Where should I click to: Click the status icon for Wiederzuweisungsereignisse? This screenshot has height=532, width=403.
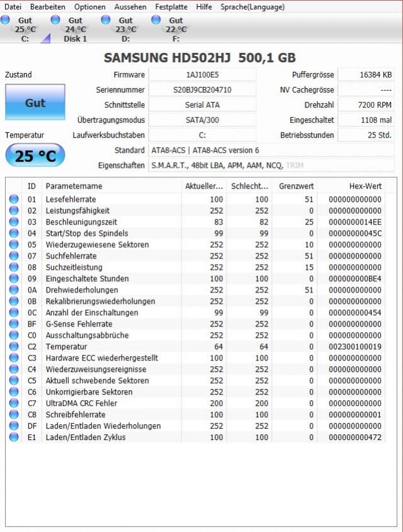click(x=14, y=369)
